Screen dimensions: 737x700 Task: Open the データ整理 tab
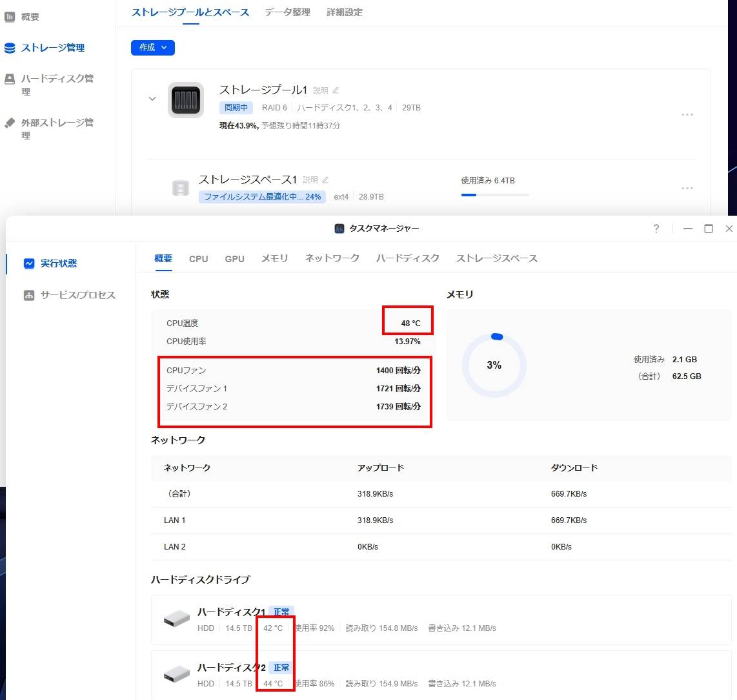287,12
